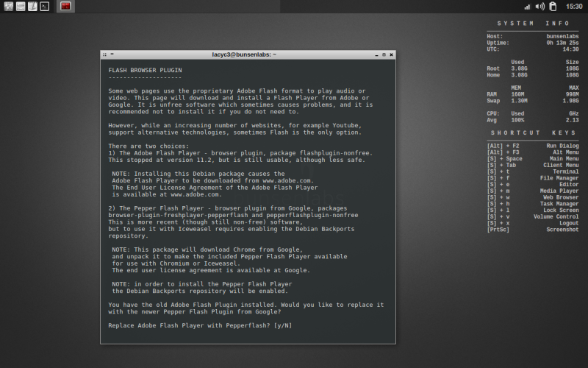Screen dimensions: 588x368
Task: Click the Replace Adobe Flash Player prompt line
Action: [x=200, y=325]
